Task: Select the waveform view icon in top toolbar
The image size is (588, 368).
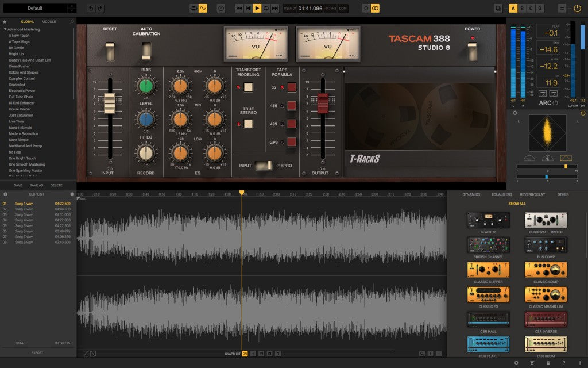Action: click(203, 8)
